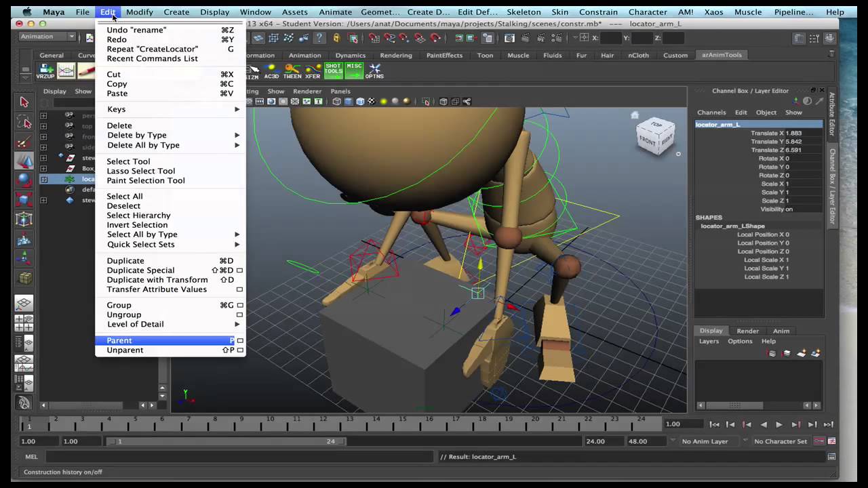Choose Parent from the Edit menu
The image size is (868, 488).
coord(119,341)
